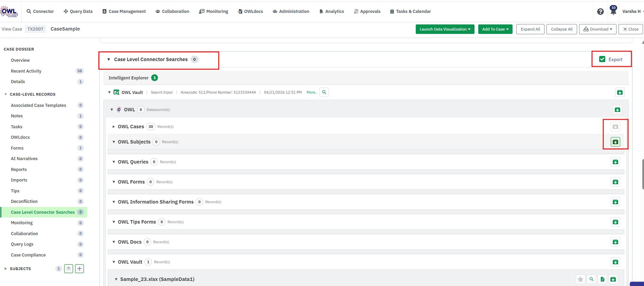The width and height of the screenshot is (644, 286).
Task: Select Notes in the sidebar
Action: pyautogui.click(x=17, y=116)
